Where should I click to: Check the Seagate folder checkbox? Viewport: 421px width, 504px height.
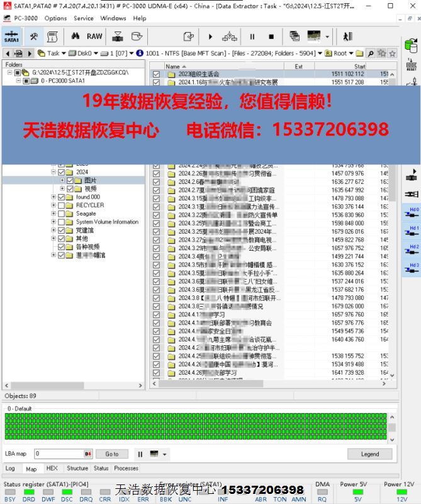tap(61, 214)
